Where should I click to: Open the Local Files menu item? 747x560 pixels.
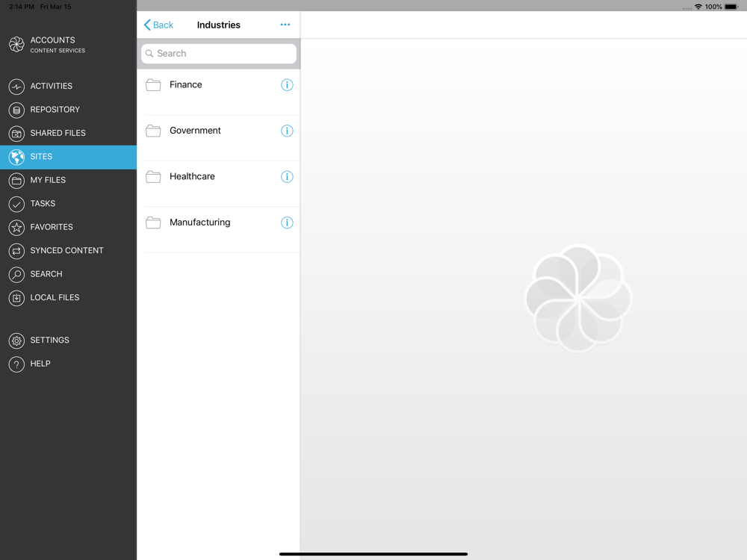coord(68,298)
